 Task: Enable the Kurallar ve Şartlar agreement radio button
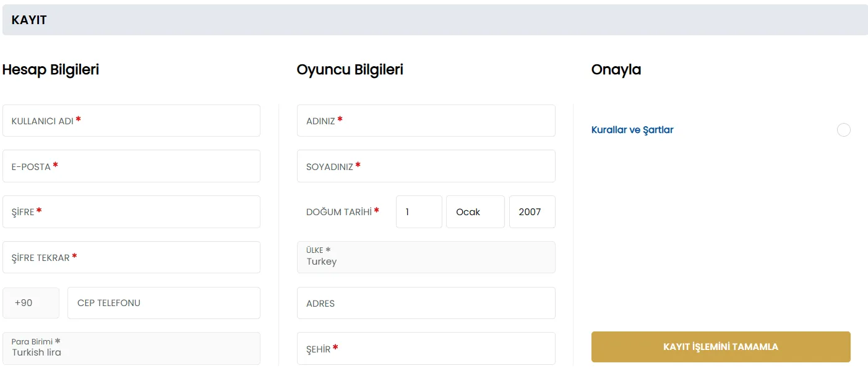(x=843, y=130)
